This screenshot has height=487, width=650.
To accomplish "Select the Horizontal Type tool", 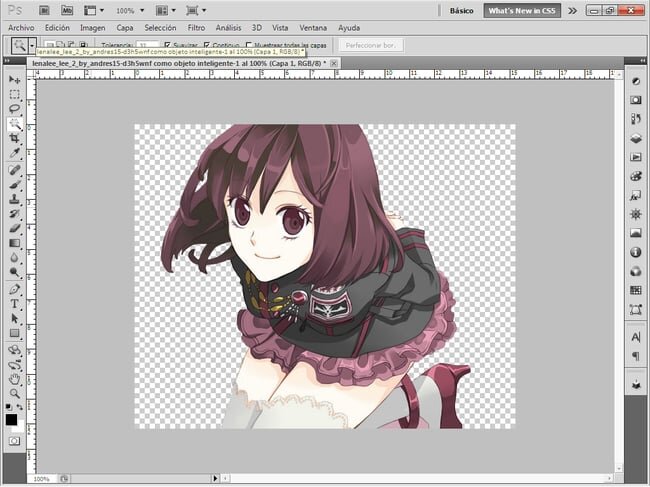I will click(15, 304).
